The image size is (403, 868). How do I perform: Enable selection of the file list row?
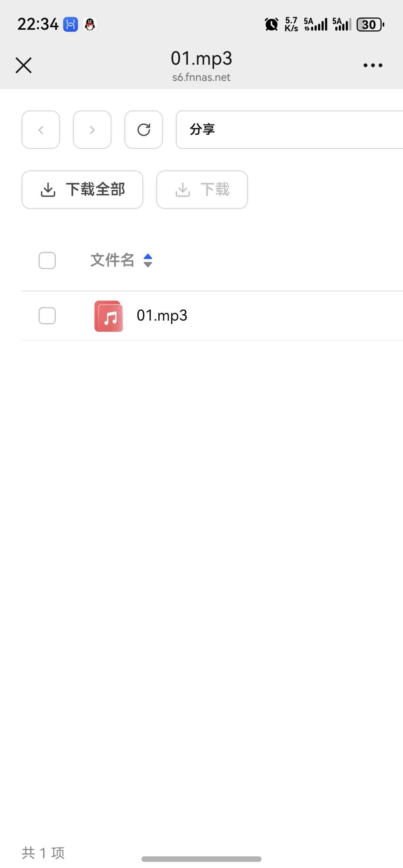pyautogui.click(x=47, y=315)
